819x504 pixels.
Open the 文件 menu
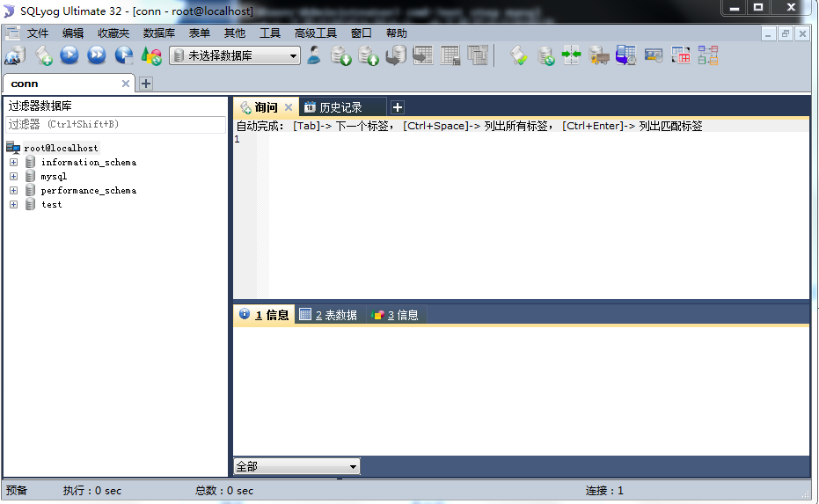38,33
